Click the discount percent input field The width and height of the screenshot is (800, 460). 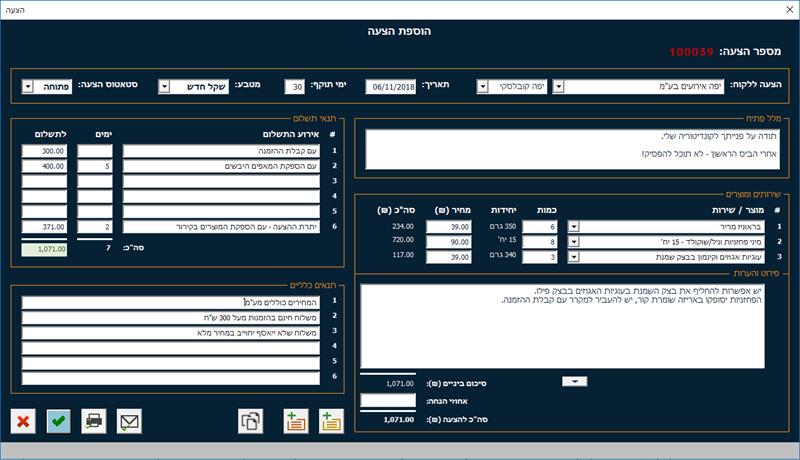point(388,401)
